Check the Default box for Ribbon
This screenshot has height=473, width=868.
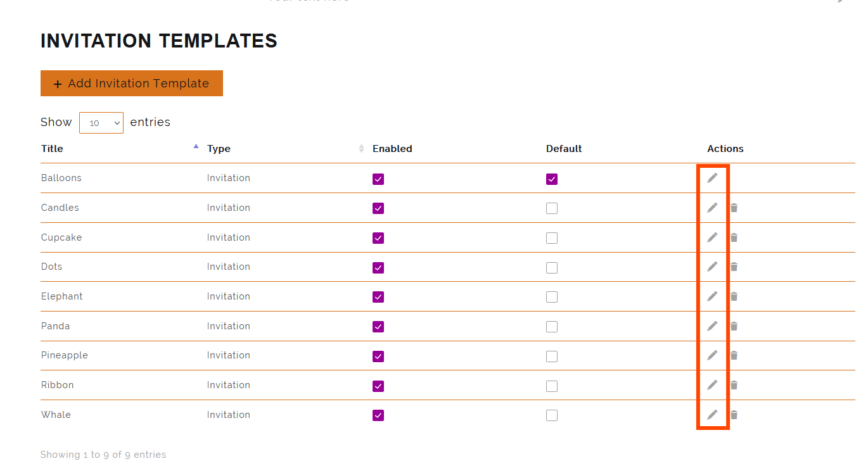click(x=552, y=386)
